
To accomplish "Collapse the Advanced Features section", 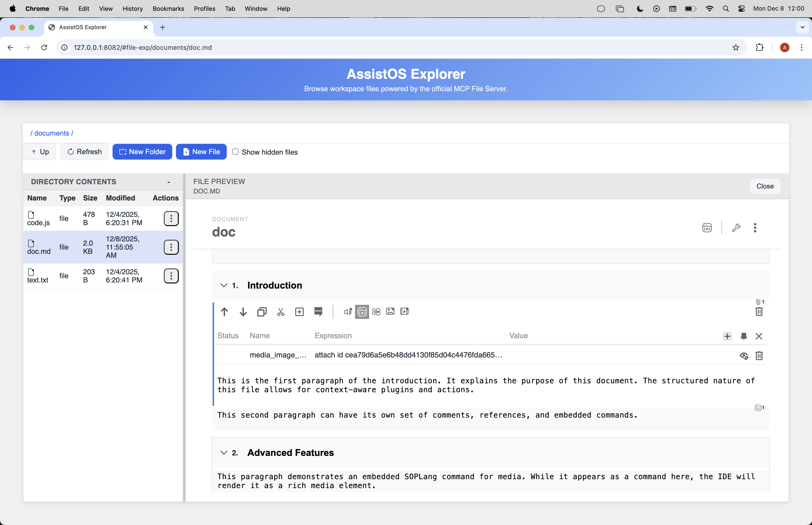I will click(x=223, y=453).
